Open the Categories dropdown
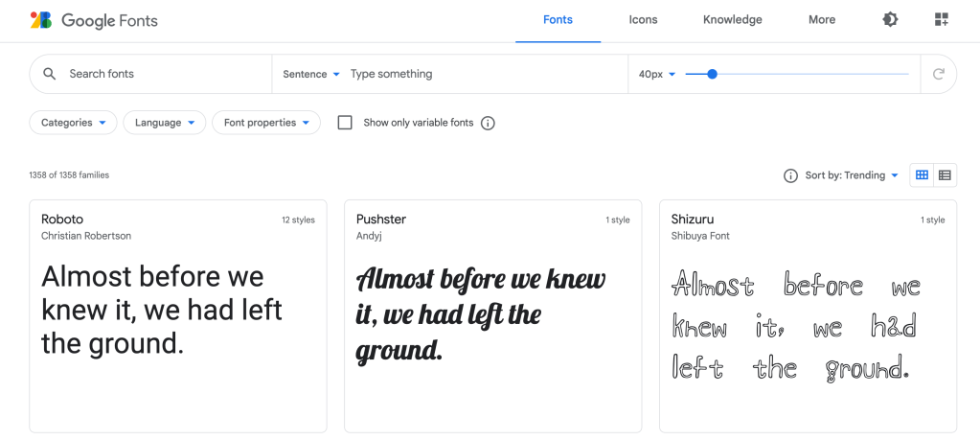980x440 pixels. pos(73,123)
